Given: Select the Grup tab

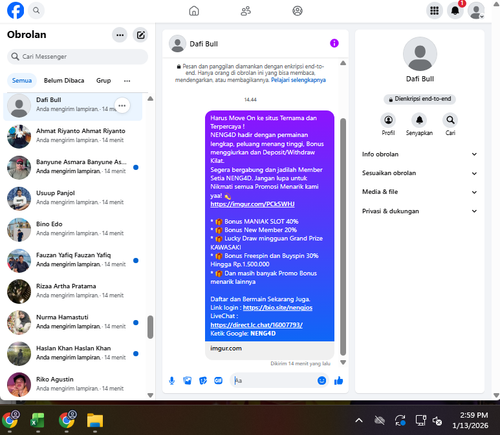Looking at the screenshot, I should click(103, 81).
